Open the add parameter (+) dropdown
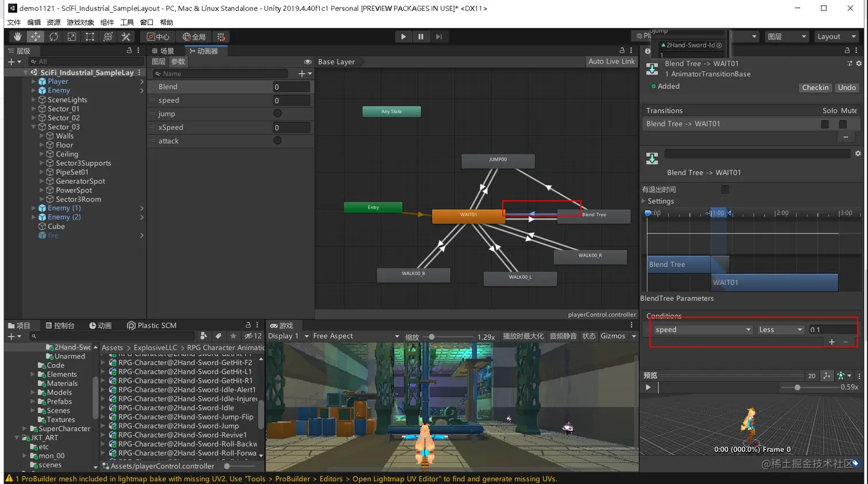Screen dimensions: 868x484 click(x=305, y=73)
